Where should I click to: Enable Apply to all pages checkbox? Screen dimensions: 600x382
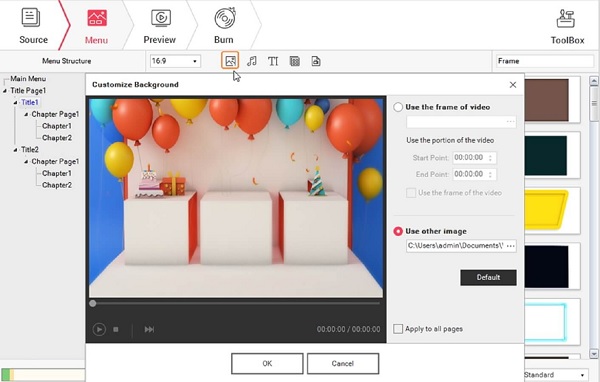pyautogui.click(x=398, y=329)
